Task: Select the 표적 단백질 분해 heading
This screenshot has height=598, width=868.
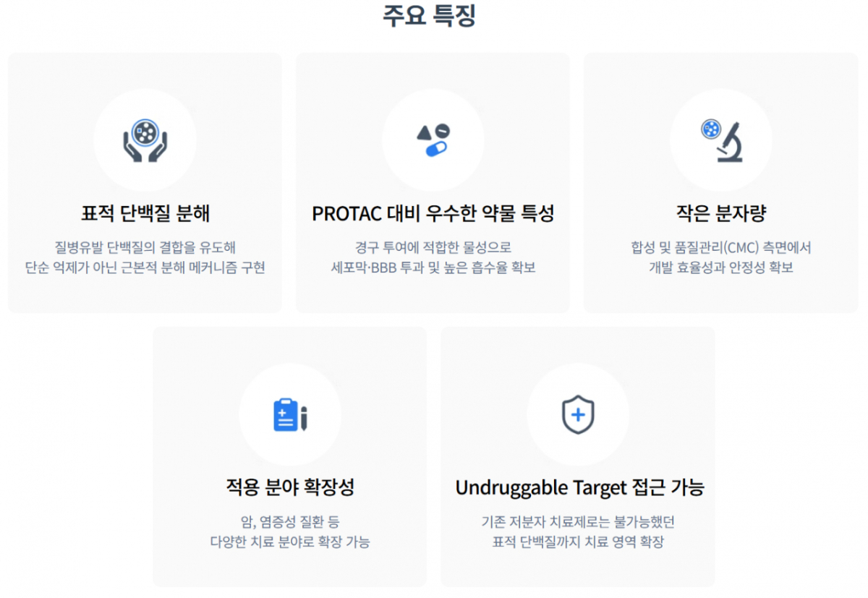Action: click(x=145, y=214)
